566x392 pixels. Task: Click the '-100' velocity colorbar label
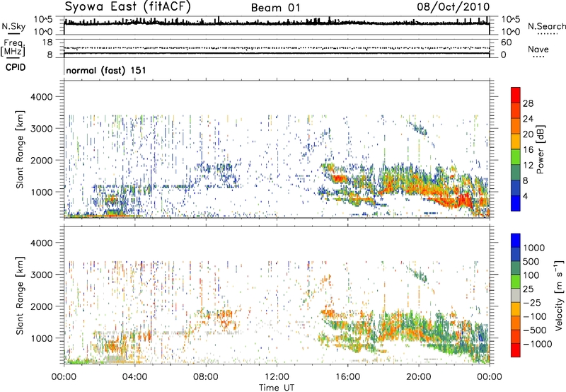click(535, 316)
